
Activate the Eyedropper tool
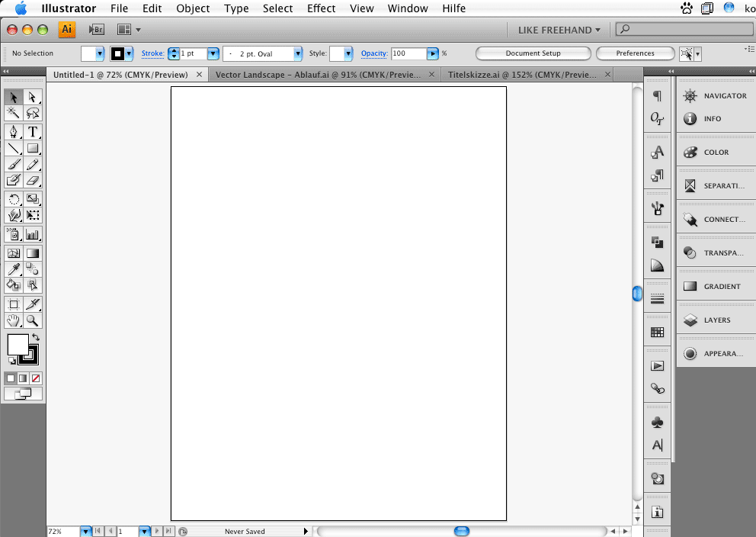[14, 268]
